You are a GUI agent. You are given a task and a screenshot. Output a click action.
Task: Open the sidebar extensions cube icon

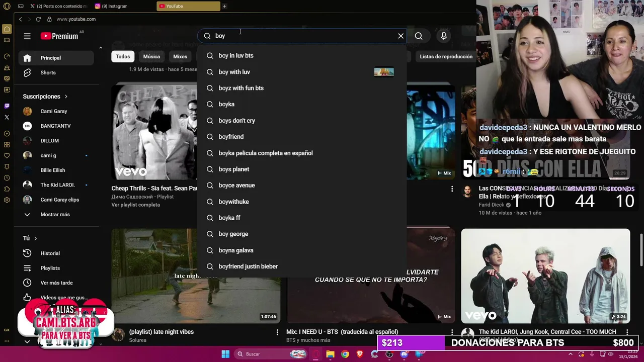point(7,189)
